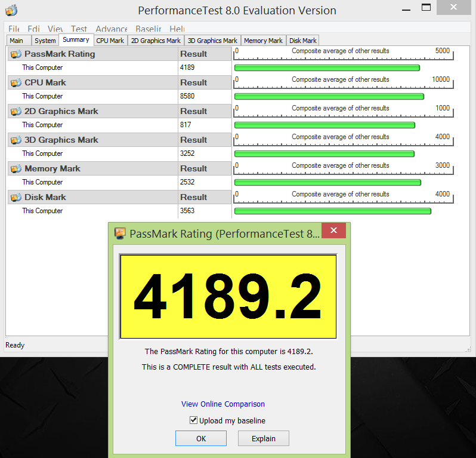Select the 2D Graphics Mark value 817

pyautogui.click(x=186, y=125)
